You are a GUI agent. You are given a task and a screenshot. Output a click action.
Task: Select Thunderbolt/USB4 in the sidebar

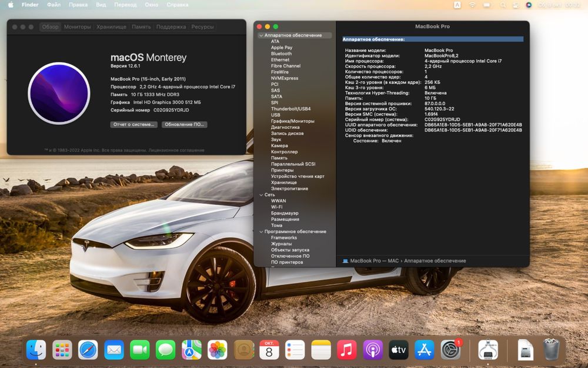coord(290,109)
